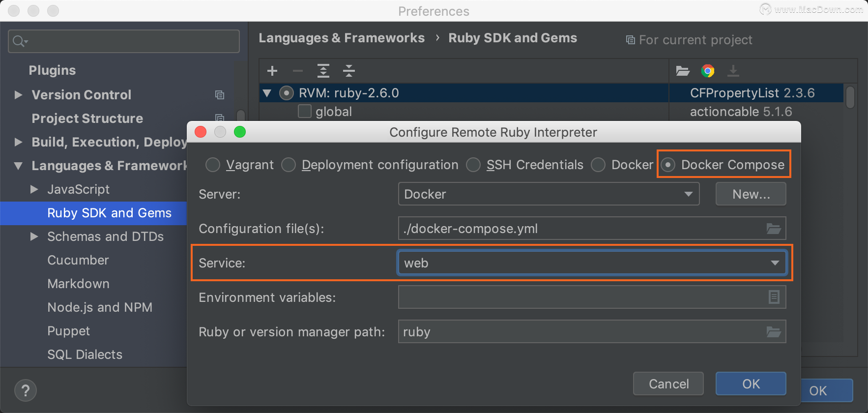Select RVM ruby-2.6.0 radio button
Image resolution: width=868 pixels, height=413 pixels.
coord(287,93)
